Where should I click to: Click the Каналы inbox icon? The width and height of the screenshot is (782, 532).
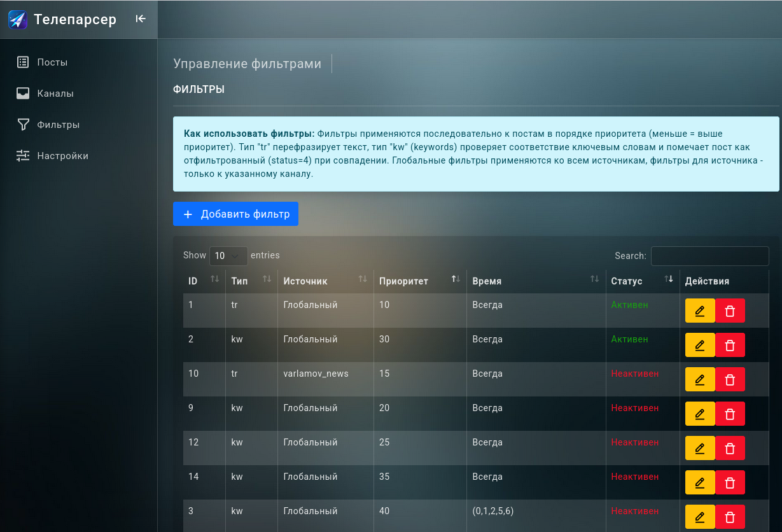[x=23, y=93]
